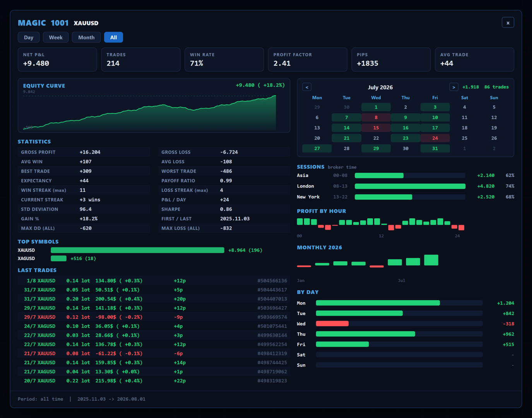Select the Month period tab
The width and height of the screenshot is (532, 418).
pos(86,38)
